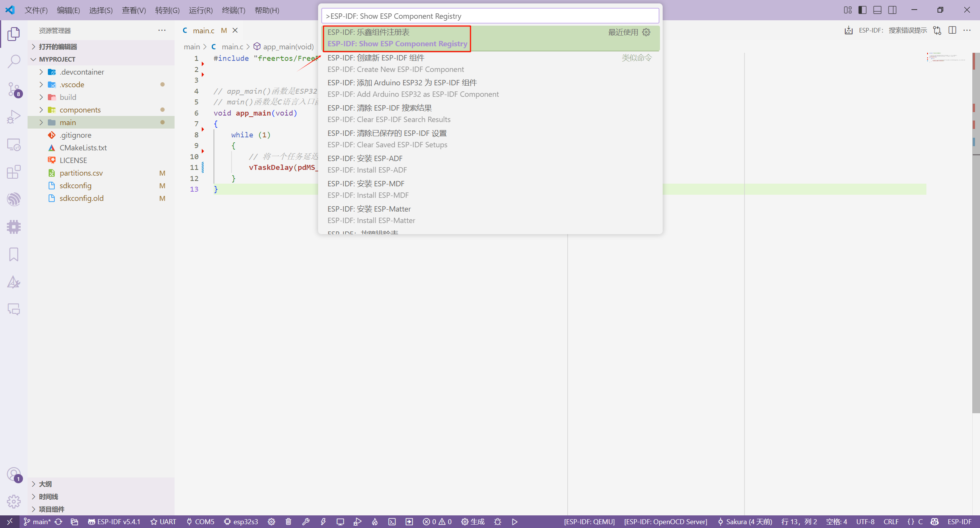Click the command palette input field
This screenshot has height=528, width=980.
(x=490, y=16)
